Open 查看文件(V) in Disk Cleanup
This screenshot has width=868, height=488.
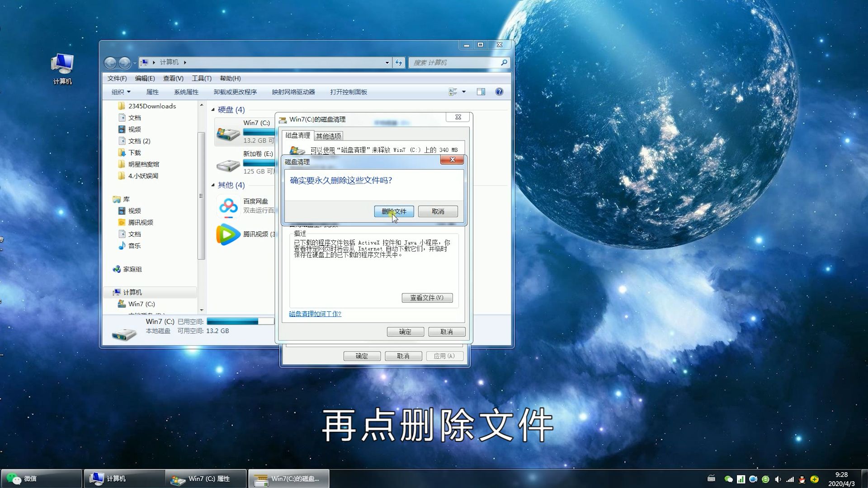click(x=427, y=298)
